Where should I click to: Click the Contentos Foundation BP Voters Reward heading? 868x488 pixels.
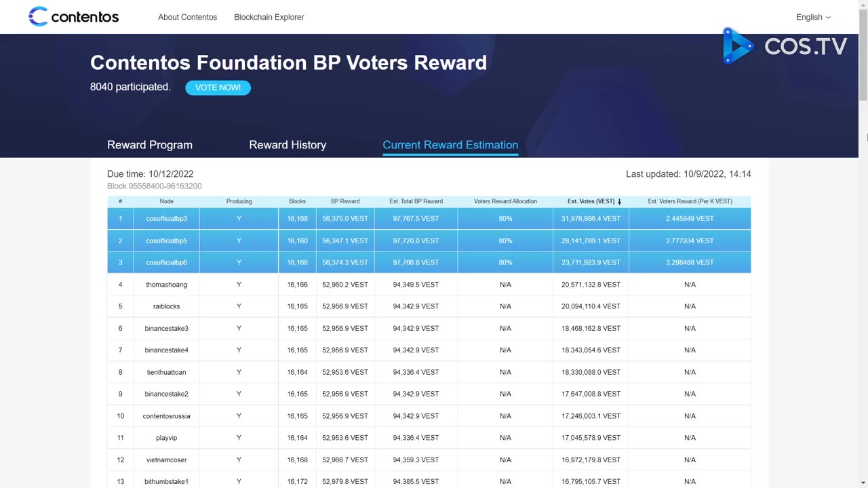point(288,62)
